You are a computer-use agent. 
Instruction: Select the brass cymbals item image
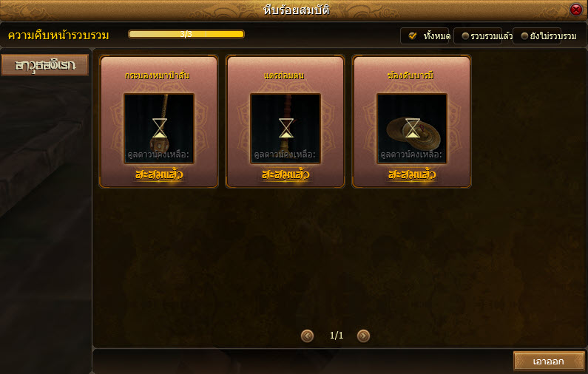[x=412, y=129]
